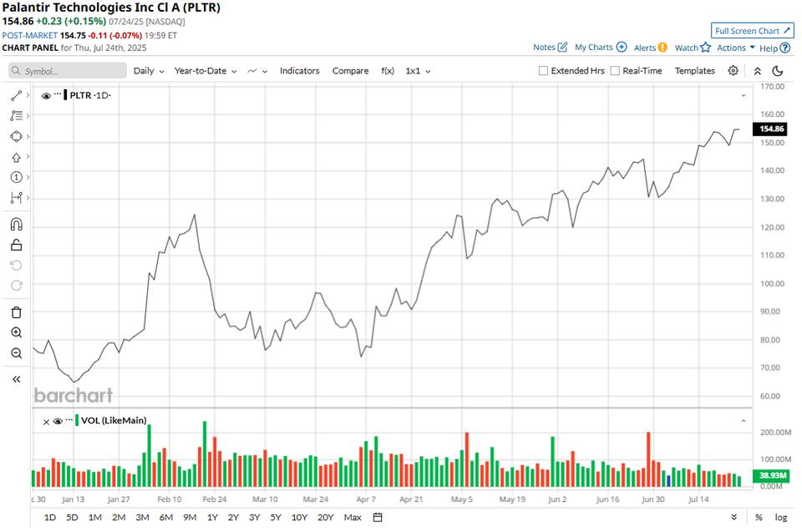Click the My Charts link
The image size is (802, 532).
coord(593,47)
